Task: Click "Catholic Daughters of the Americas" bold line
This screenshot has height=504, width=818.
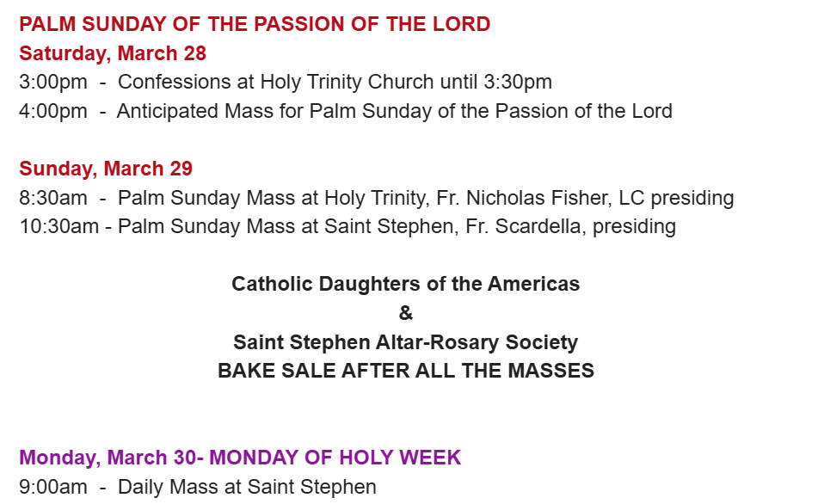Action: coord(405,284)
